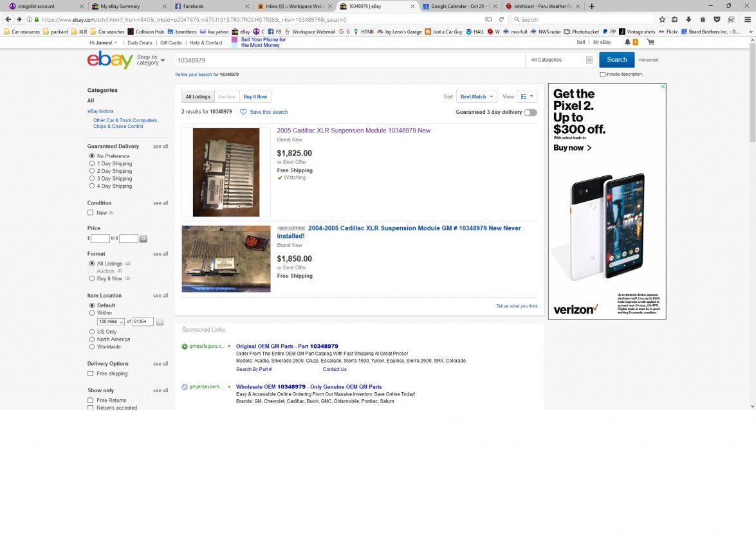The height and width of the screenshot is (560, 756).
Task: Go to the browser home icon
Action: click(703, 19)
